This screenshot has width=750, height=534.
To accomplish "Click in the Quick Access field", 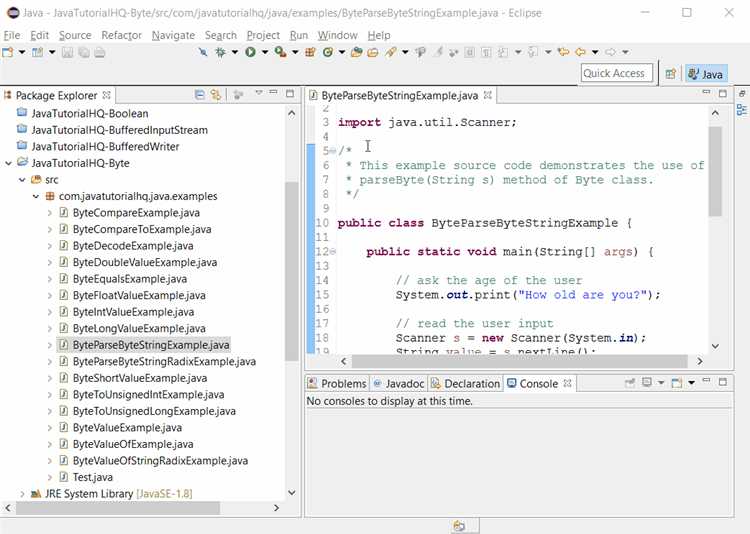I will 617,73.
